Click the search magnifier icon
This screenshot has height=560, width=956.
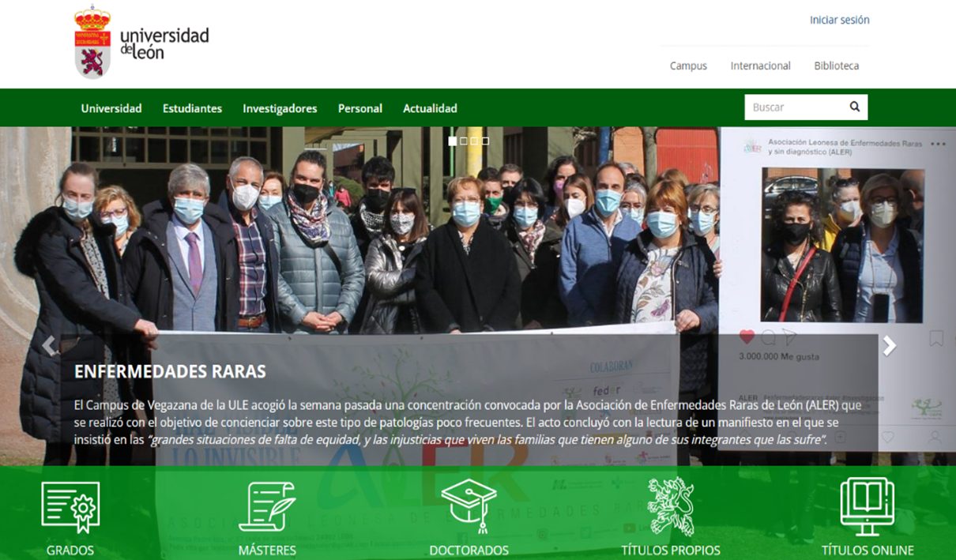[854, 107]
